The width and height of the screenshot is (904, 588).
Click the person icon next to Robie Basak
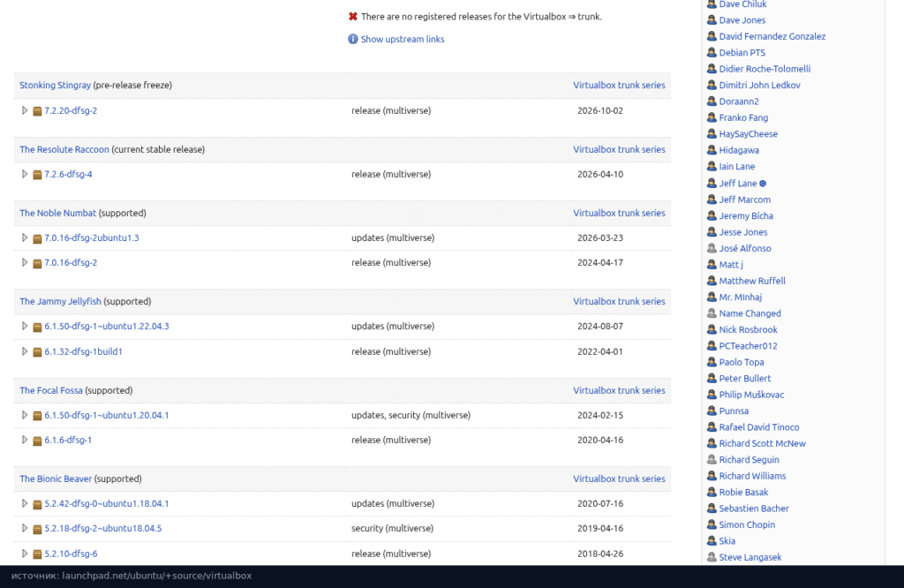pyautogui.click(x=712, y=493)
